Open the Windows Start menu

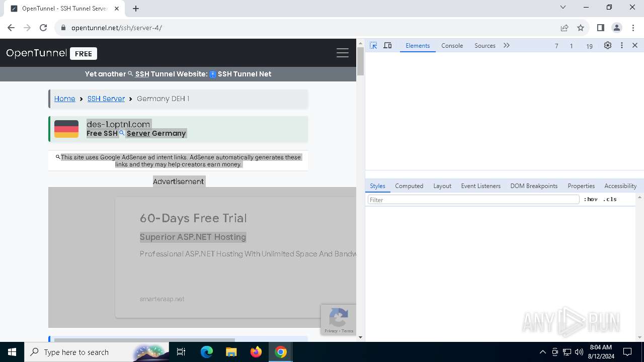[x=12, y=352]
